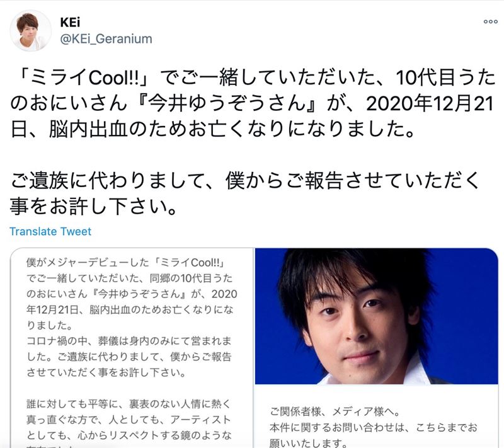Click the 脳内出血のため line in the tweet
Image resolution: width=504 pixels, height=448 pixels.
pyautogui.click(x=212, y=129)
